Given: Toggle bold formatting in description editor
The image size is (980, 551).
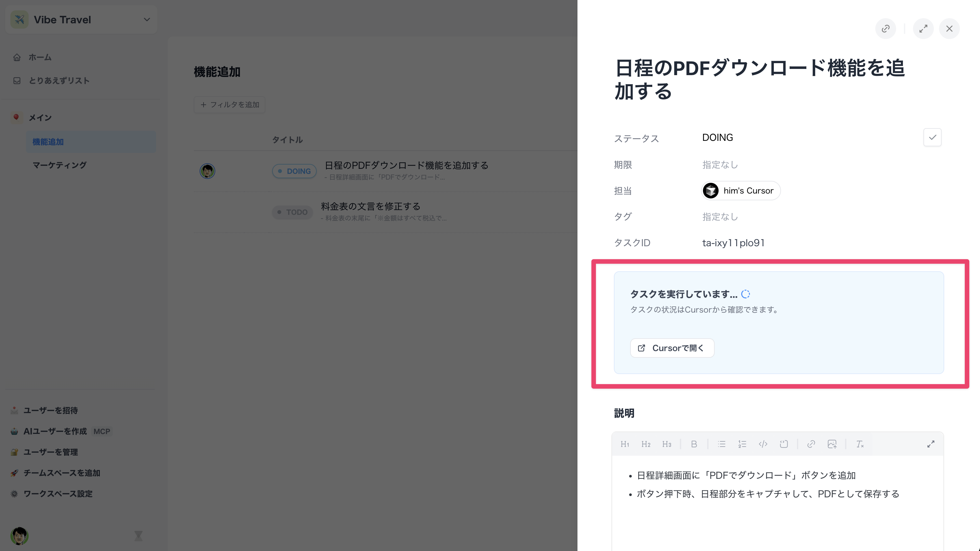Looking at the screenshot, I should pyautogui.click(x=694, y=444).
